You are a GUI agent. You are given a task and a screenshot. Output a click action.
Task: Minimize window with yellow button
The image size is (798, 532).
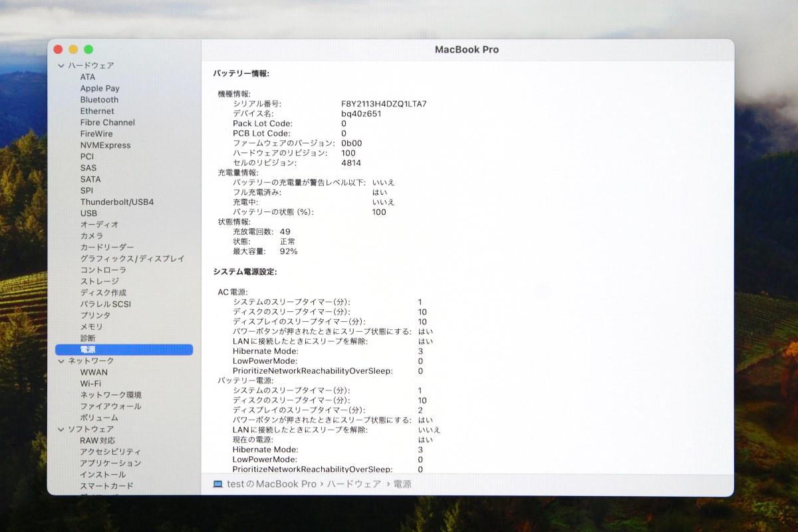click(x=73, y=49)
